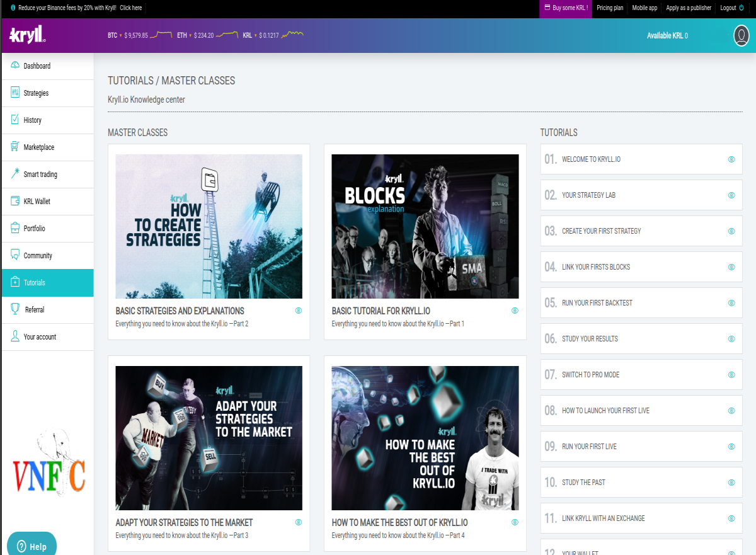Open Smart trading from the sidebar menu
This screenshot has width=756, height=555.
pyautogui.click(x=47, y=175)
